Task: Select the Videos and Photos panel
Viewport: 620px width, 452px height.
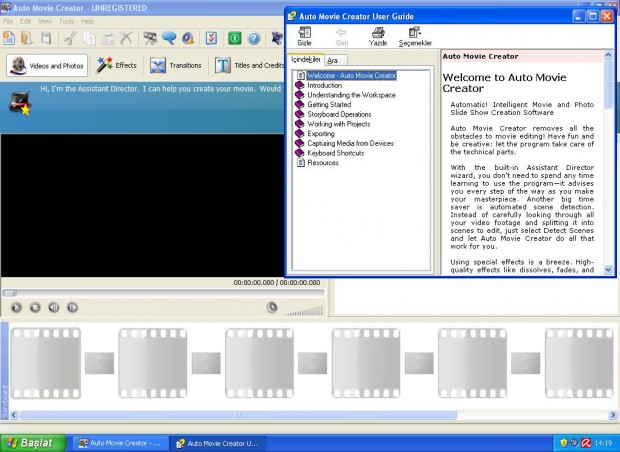Action: coord(47,66)
